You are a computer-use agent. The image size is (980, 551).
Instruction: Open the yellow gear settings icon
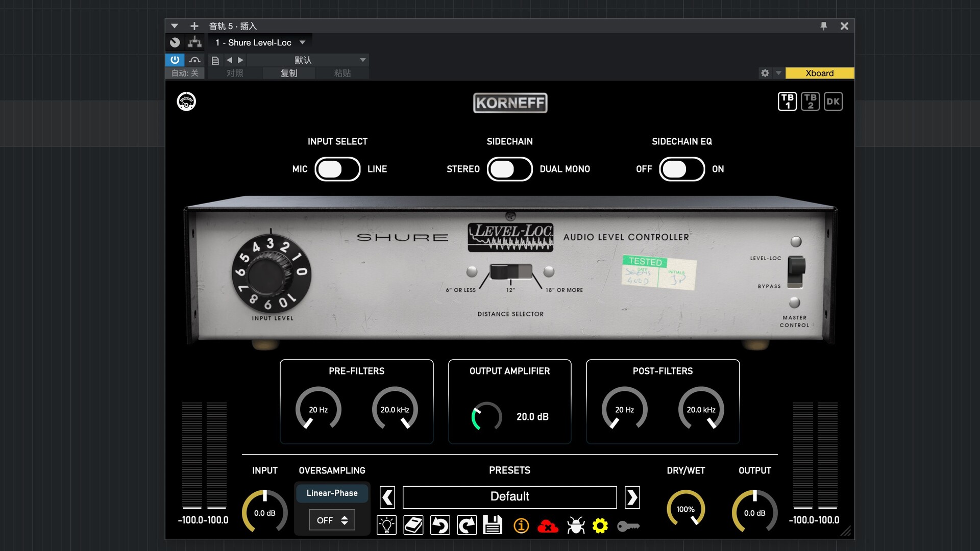pos(600,525)
